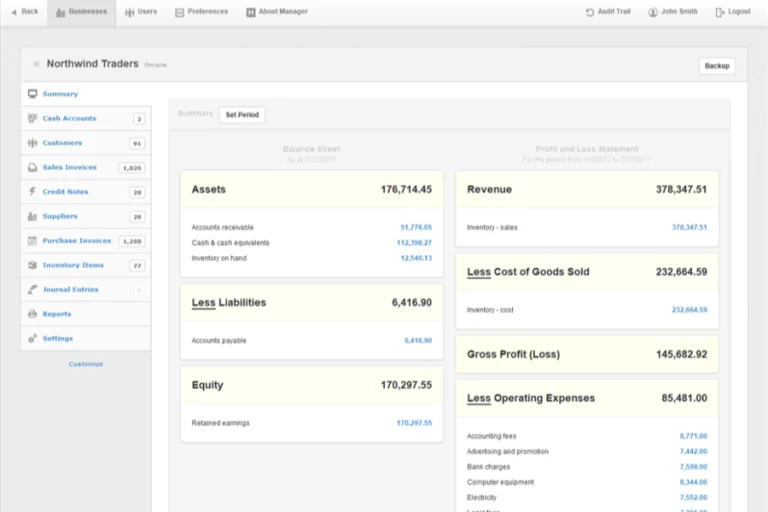Open Electricity amount 7,552.00
Image resolution: width=768 pixels, height=512 pixels.
click(693, 497)
